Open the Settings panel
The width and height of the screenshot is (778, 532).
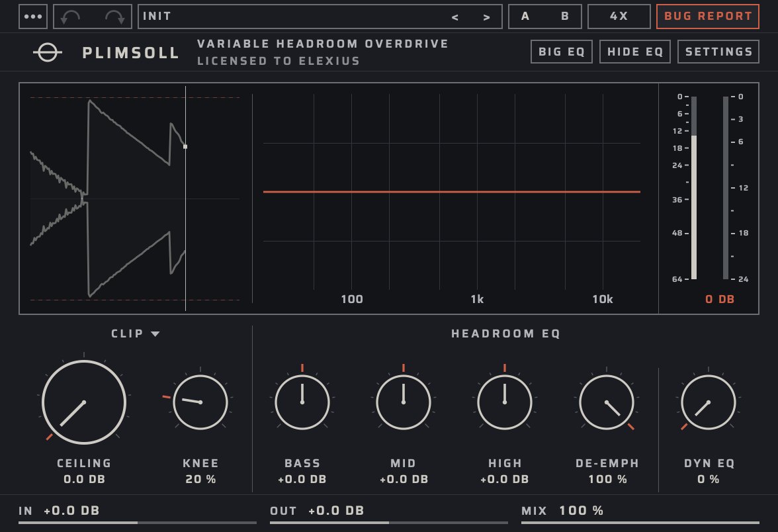coord(718,52)
